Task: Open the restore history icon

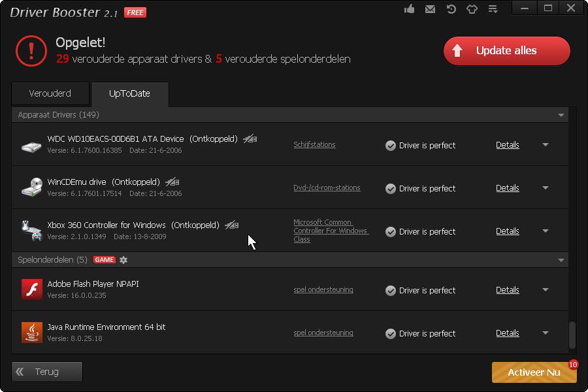Action: click(x=451, y=9)
